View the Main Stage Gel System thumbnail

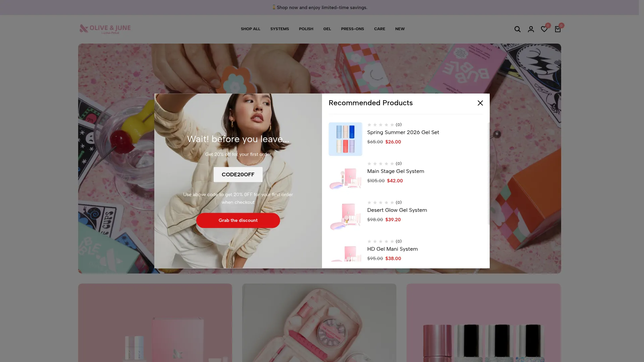pos(345,178)
